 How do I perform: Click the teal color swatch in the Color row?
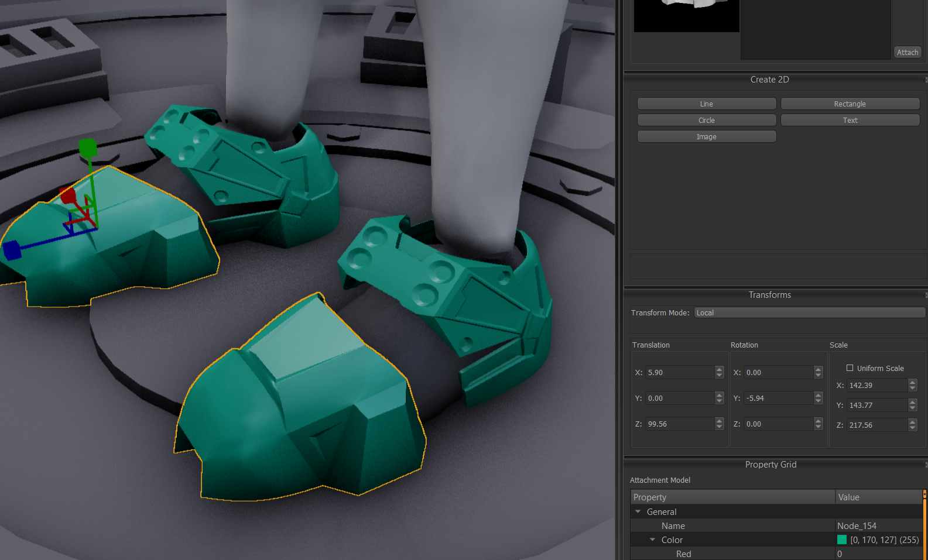pyautogui.click(x=842, y=540)
